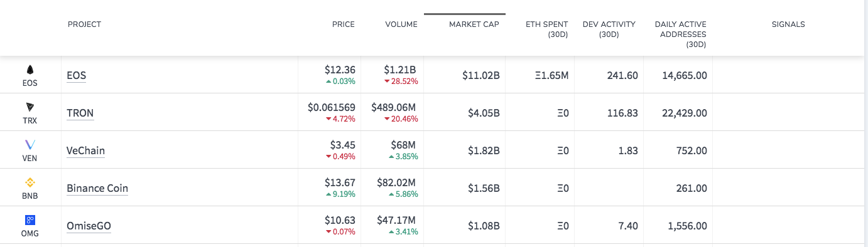Open the EOS project link
Screen dimensions: 868x247
[77, 76]
